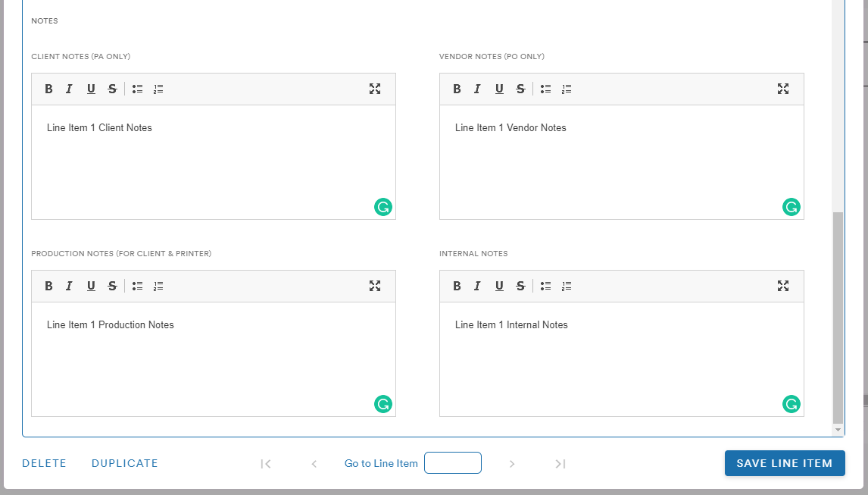Jump to first line item
This screenshot has width=868, height=495.
266,464
